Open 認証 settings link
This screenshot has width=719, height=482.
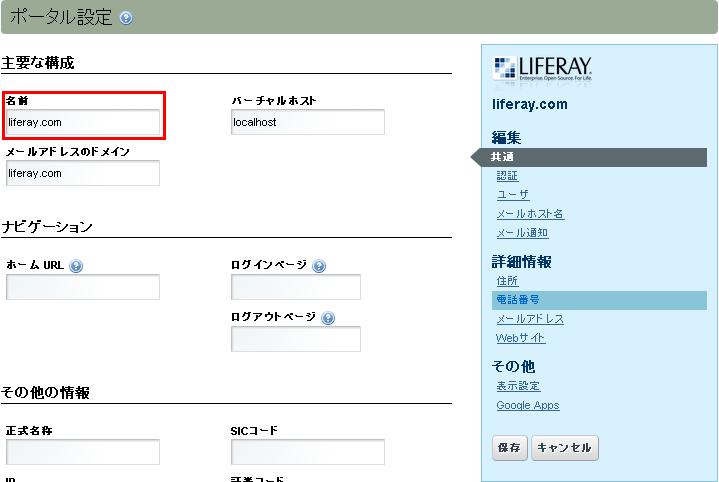click(x=507, y=176)
